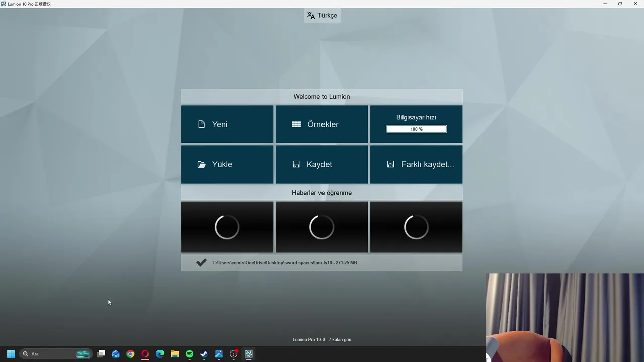Launch Outlook from the taskbar
The width and height of the screenshot is (644, 362).
click(x=116, y=354)
